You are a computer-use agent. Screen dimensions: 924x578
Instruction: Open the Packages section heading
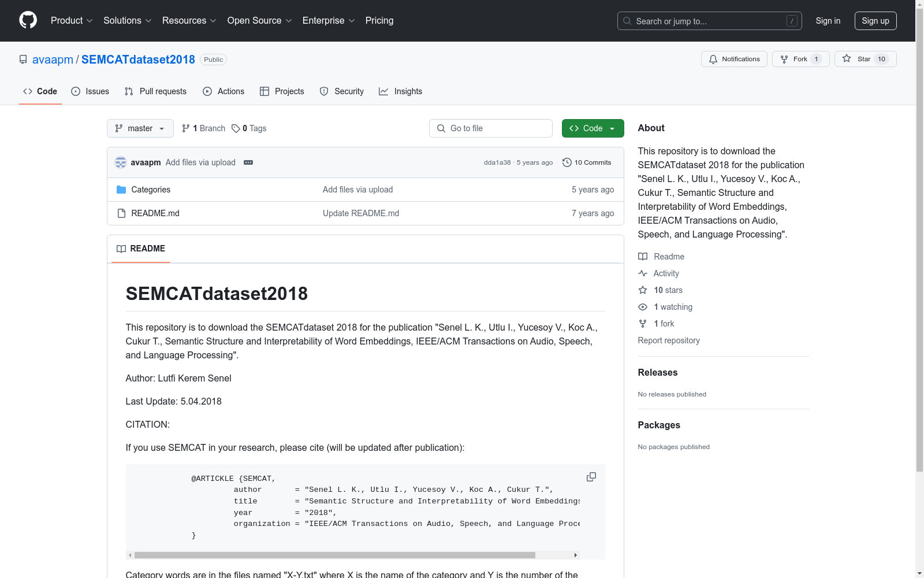tap(659, 425)
